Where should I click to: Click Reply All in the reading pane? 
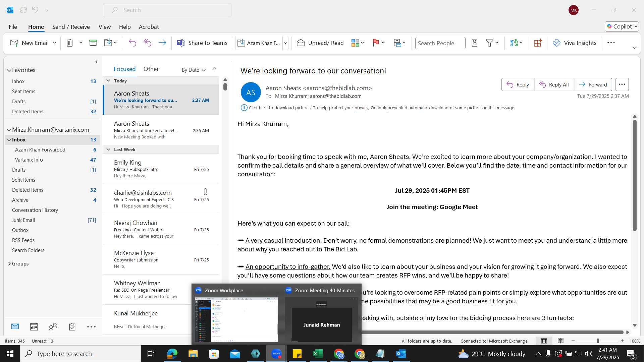(554, 84)
